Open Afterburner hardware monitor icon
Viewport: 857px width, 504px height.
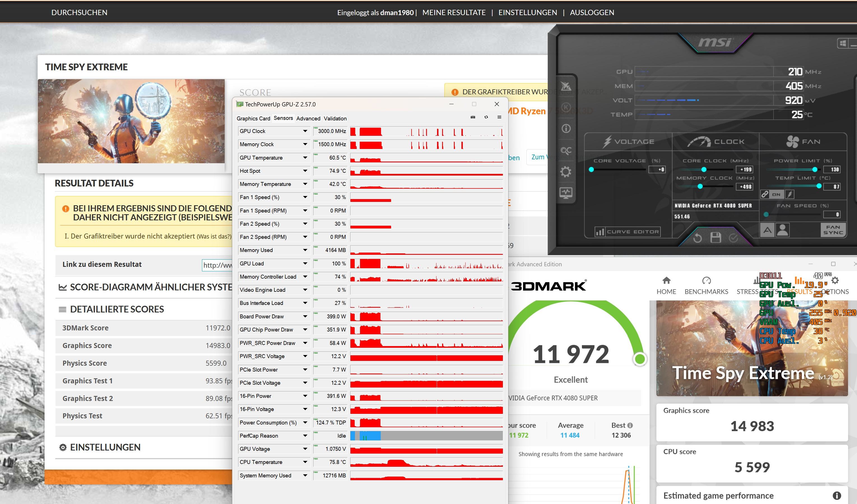pos(566,193)
